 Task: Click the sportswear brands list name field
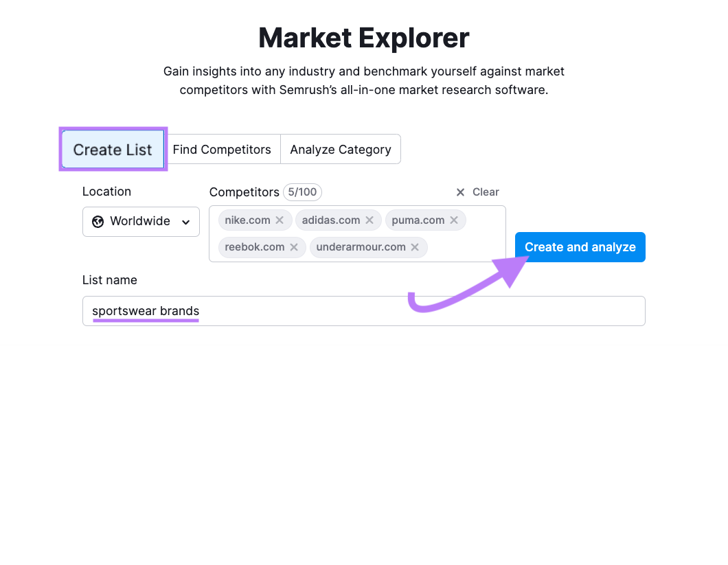[364, 311]
